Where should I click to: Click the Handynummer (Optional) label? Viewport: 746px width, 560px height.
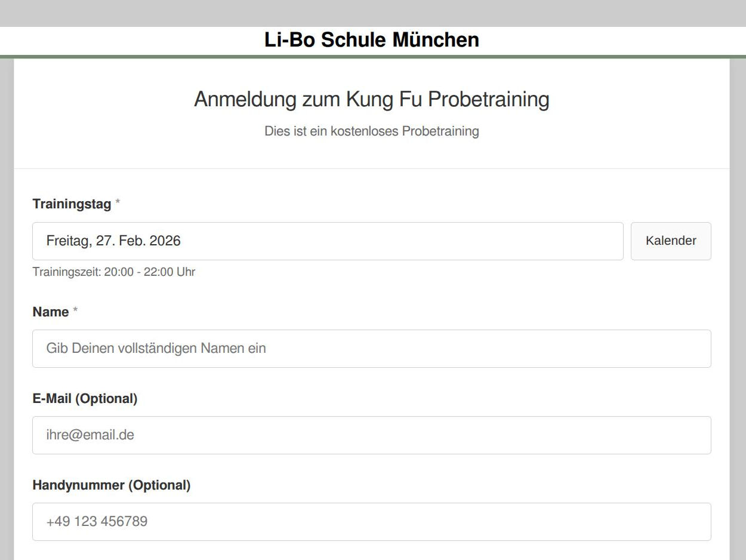click(112, 485)
